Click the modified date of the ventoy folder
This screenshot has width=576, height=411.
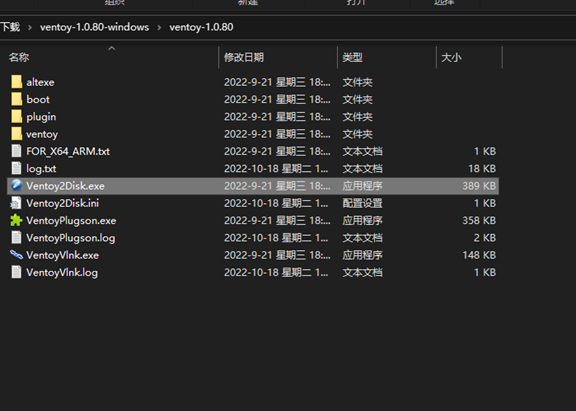coord(277,134)
